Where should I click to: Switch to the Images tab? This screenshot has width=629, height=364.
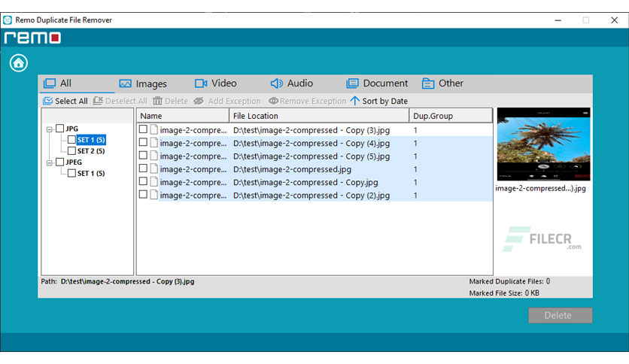click(143, 83)
